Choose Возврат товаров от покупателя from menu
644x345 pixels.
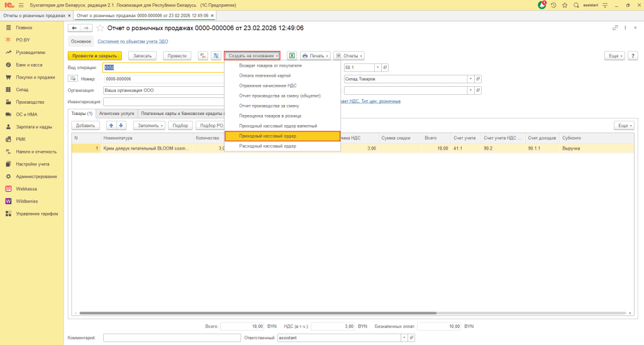point(270,65)
